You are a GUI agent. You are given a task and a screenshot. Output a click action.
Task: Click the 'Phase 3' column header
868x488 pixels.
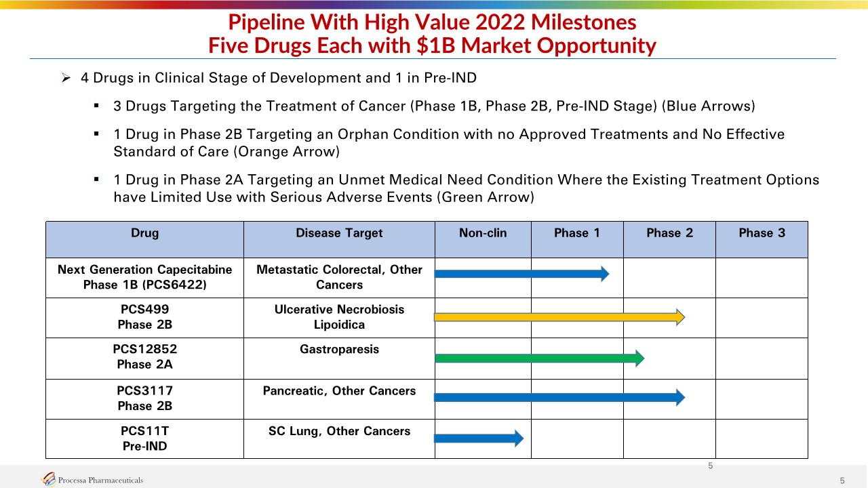click(762, 233)
